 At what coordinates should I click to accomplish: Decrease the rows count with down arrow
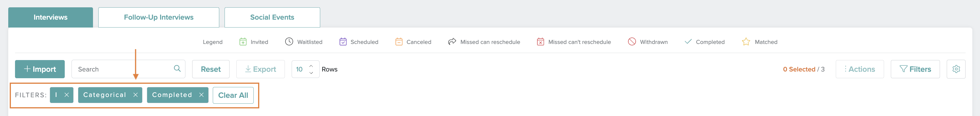(x=311, y=73)
